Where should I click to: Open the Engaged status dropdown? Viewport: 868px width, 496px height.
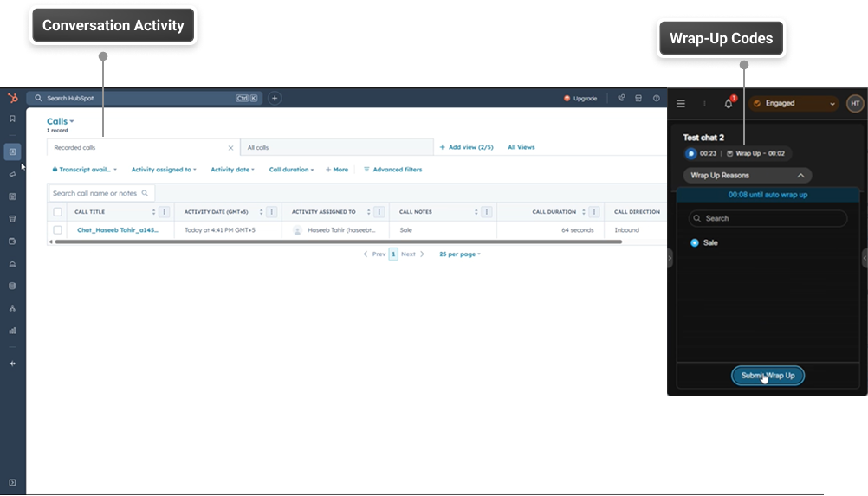(794, 103)
